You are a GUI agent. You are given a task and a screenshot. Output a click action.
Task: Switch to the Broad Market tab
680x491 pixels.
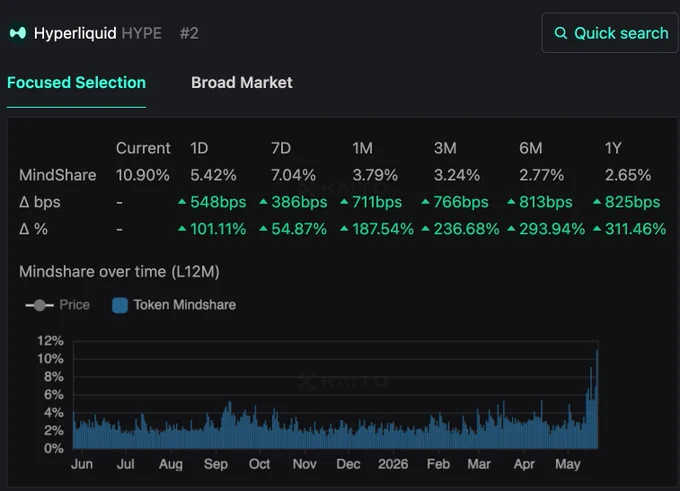coord(242,82)
